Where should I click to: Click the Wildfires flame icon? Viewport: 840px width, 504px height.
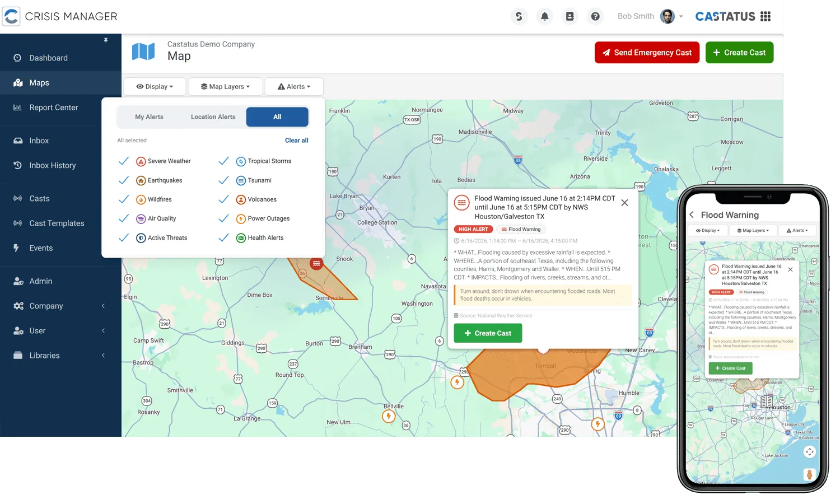pyautogui.click(x=141, y=199)
